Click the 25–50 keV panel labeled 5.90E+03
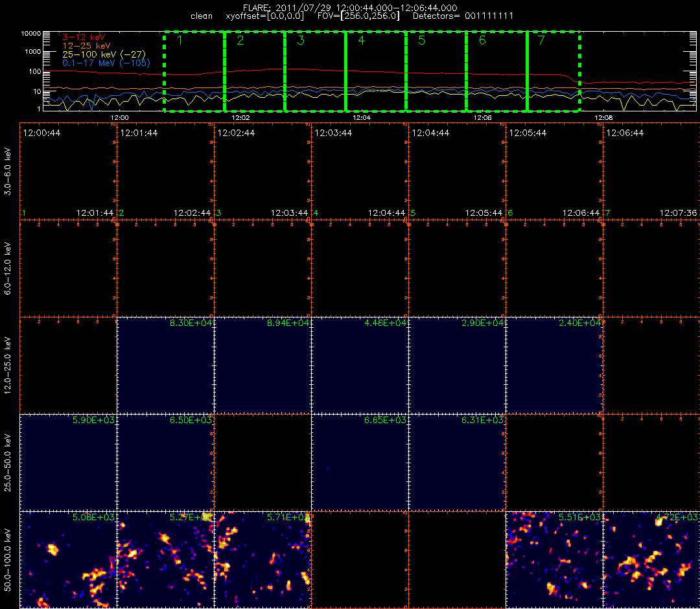 tap(68, 463)
